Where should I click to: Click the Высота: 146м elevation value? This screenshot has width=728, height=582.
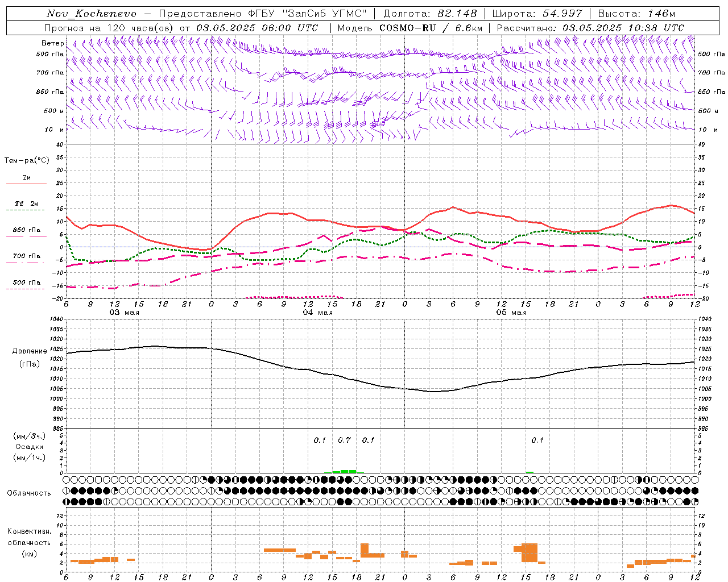(x=636, y=14)
